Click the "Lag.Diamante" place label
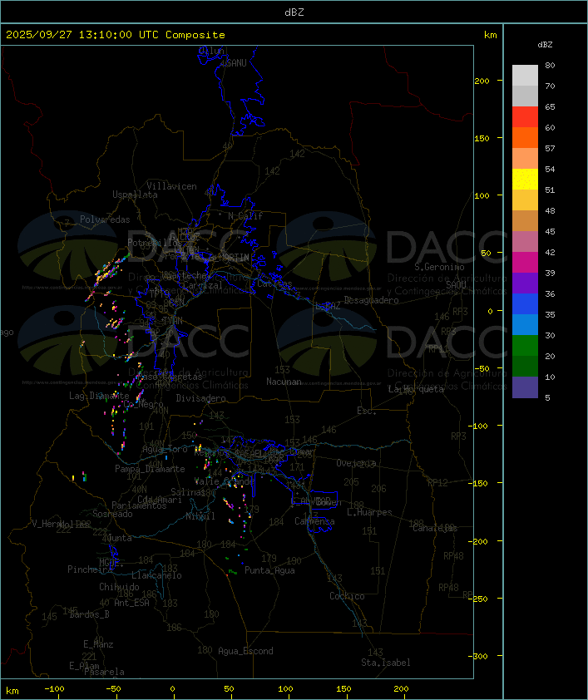Screen dimensions: 588x700 tap(99, 396)
